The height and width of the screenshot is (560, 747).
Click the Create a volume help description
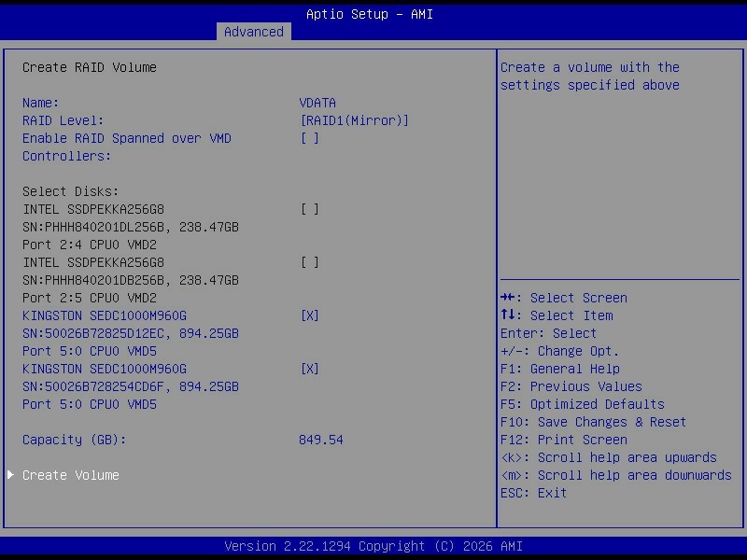[590, 77]
